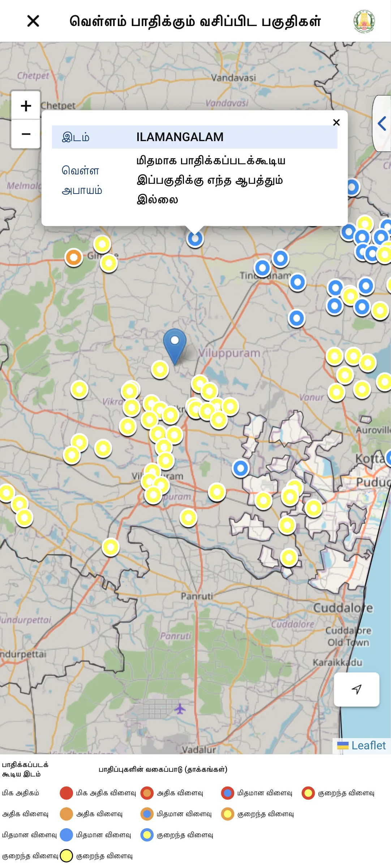Center map on my current location
This screenshot has width=391, height=868.
[357, 689]
